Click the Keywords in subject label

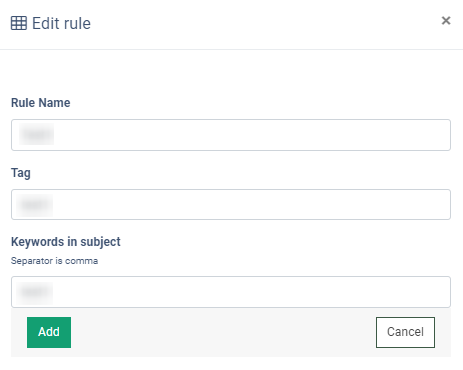pyautogui.click(x=66, y=242)
